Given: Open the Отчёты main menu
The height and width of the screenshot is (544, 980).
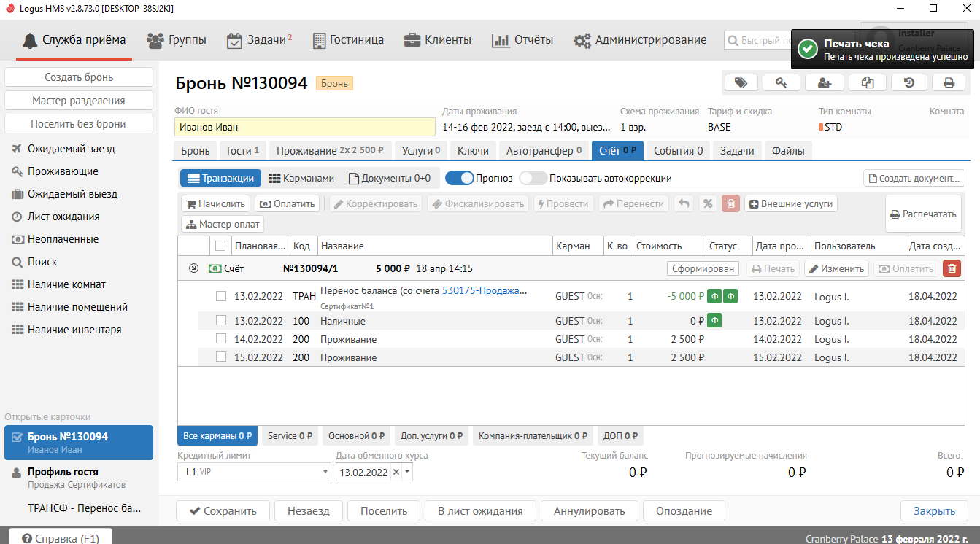Looking at the screenshot, I should (522, 40).
